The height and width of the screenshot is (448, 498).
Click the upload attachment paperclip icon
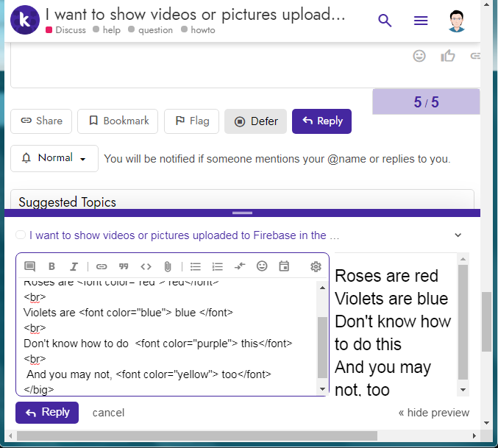(168, 266)
